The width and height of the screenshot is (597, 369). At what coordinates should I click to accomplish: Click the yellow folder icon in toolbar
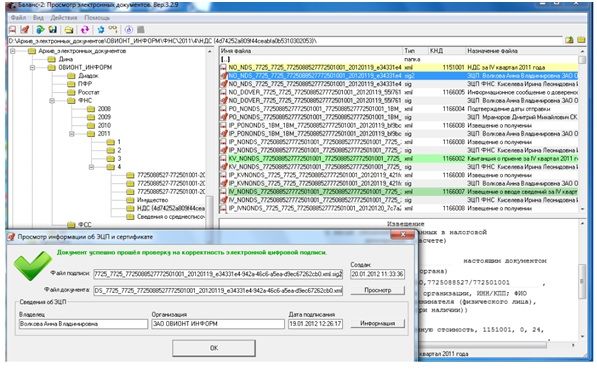tap(69, 30)
